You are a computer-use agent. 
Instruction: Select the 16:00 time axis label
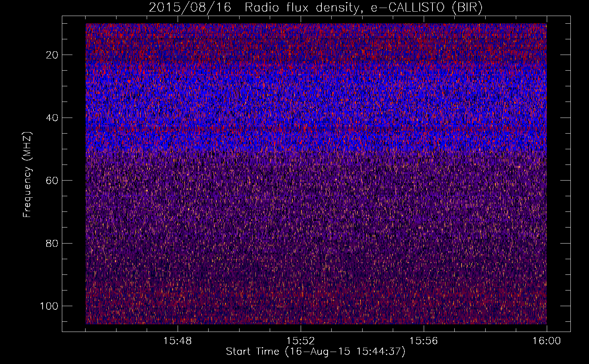546,341
